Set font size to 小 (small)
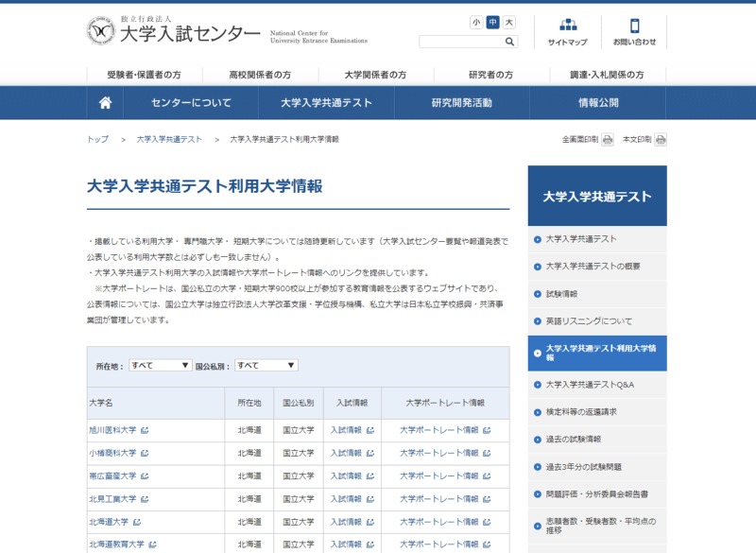 click(476, 22)
